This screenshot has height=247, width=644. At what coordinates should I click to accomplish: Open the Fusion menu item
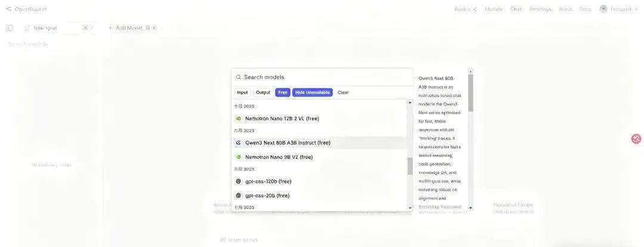pos(466,9)
